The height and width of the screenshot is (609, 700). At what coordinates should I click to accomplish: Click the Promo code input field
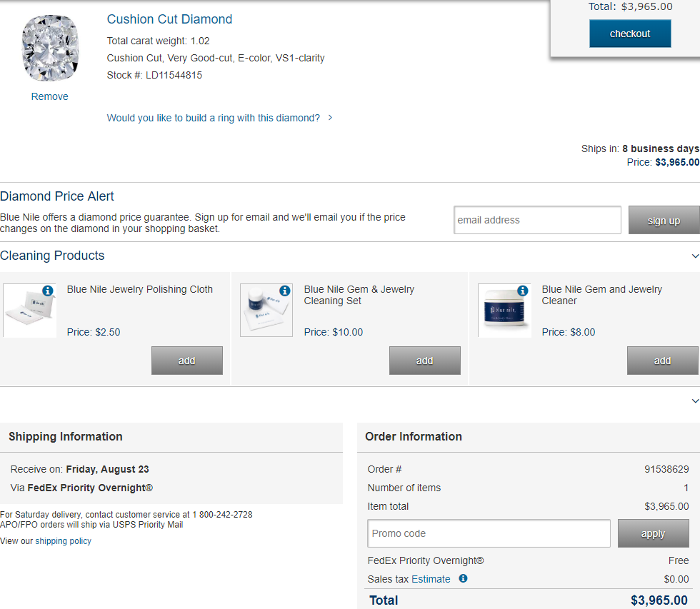(489, 533)
